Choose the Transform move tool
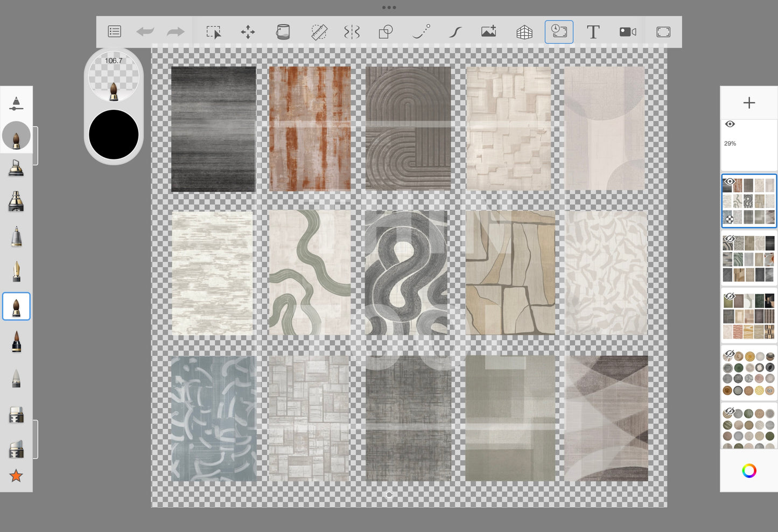 click(x=248, y=32)
